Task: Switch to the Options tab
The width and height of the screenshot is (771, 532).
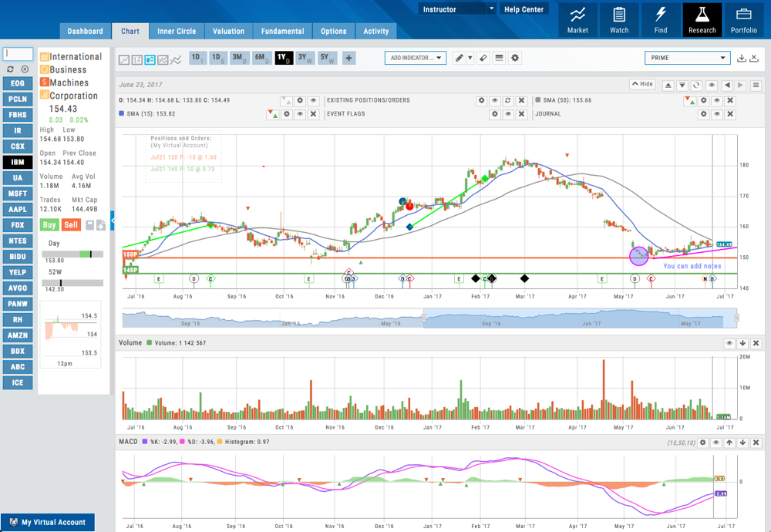Action: point(334,31)
